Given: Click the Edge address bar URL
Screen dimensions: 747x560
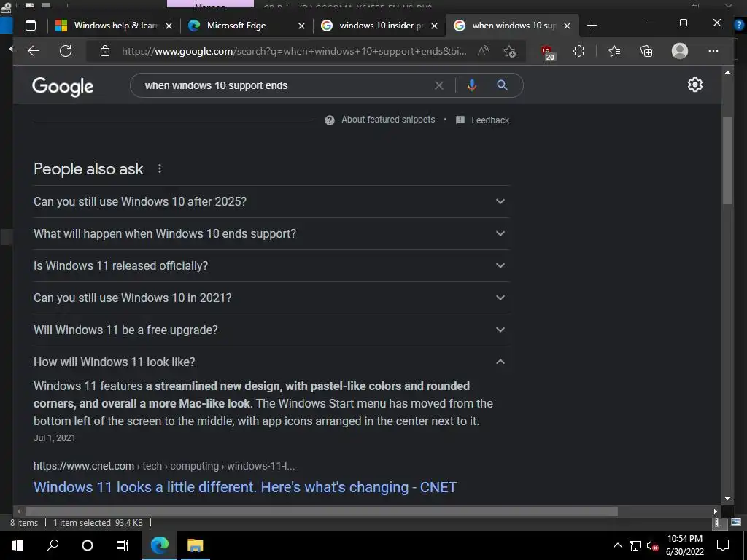Looking at the screenshot, I should (x=294, y=52).
